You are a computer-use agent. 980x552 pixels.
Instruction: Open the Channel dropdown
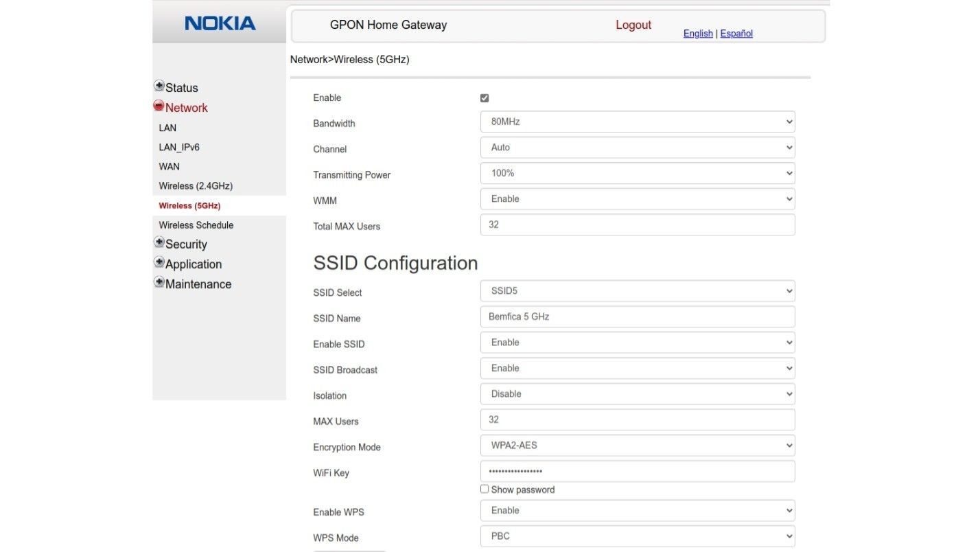pyautogui.click(x=637, y=148)
